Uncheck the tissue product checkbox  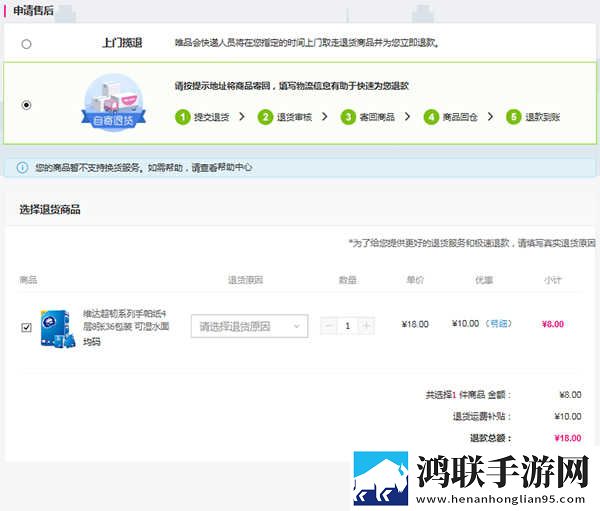[x=26, y=327]
